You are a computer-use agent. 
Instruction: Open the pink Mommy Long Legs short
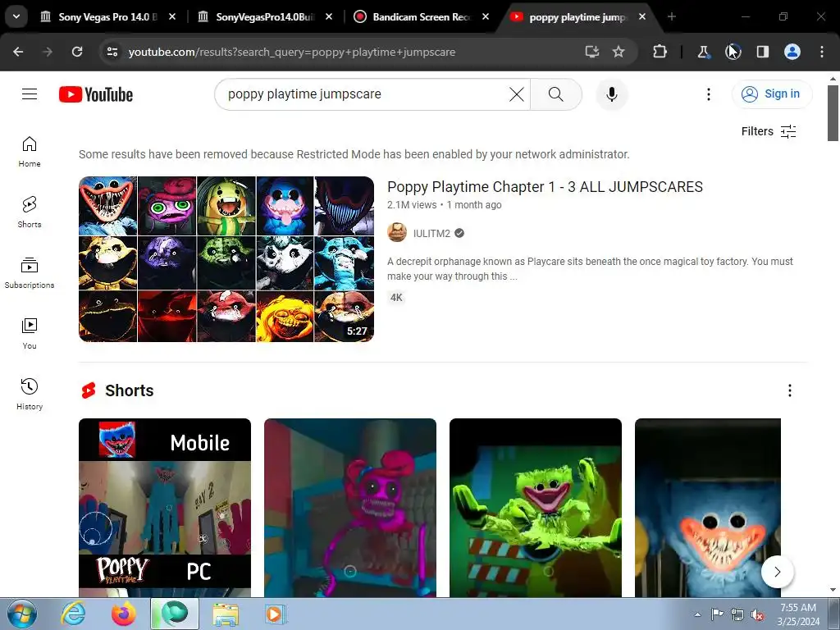[x=349, y=507]
